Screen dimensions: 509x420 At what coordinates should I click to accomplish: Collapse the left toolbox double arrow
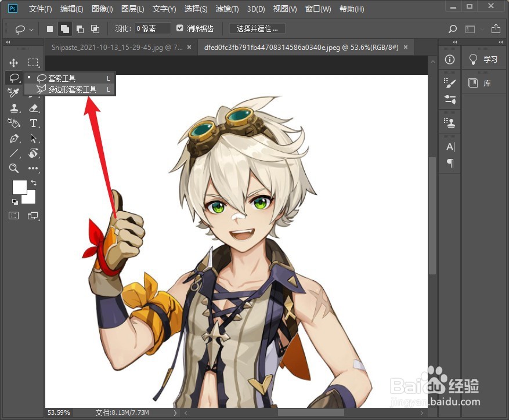click(8, 42)
